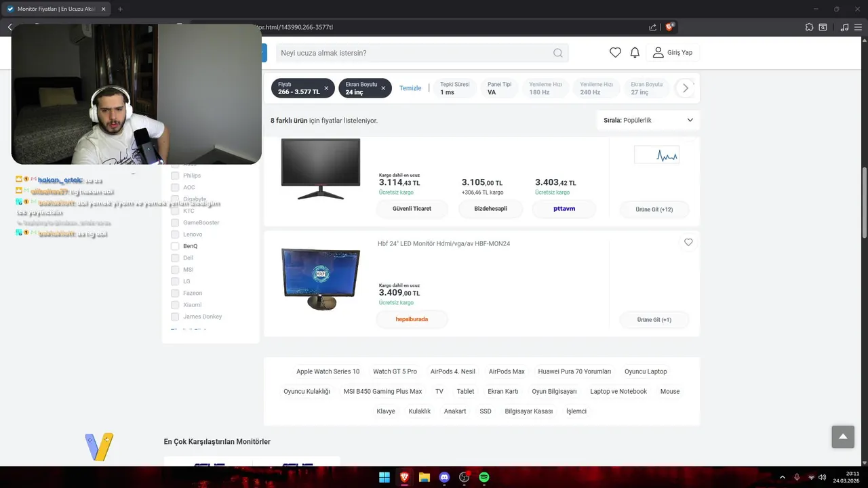Click the media control music note icon
The width and height of the screenshot is (868, 488).
click(x=844, y=27)
